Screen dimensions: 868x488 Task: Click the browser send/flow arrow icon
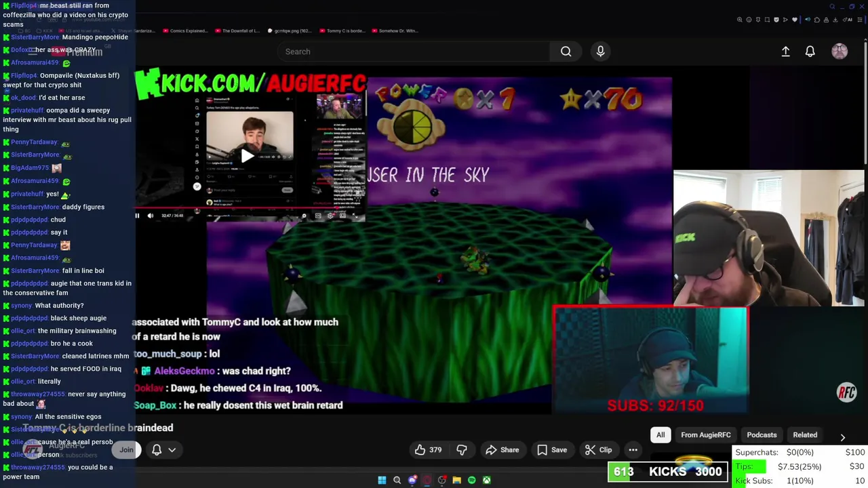[x=785, y=20]
